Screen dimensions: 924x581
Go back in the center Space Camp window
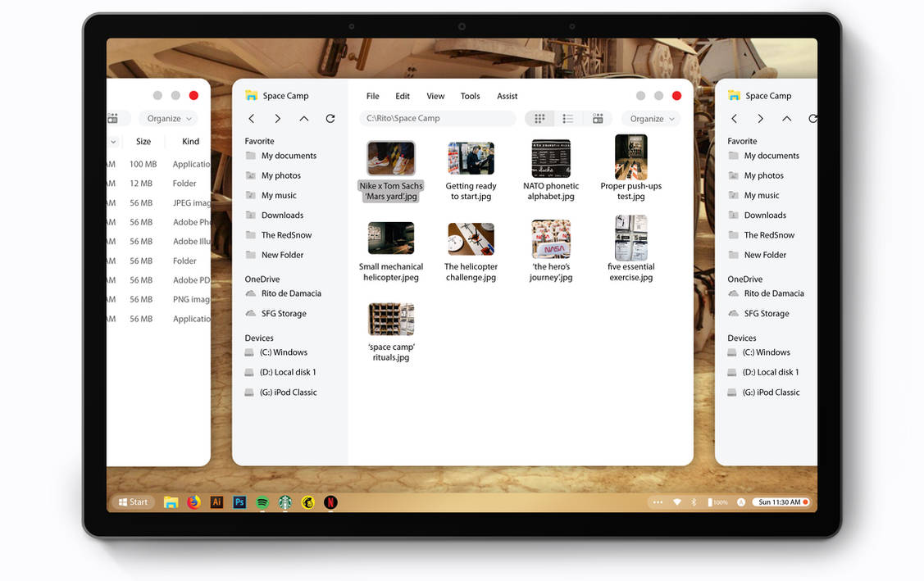pyautogui.click(x=252, y=119)
